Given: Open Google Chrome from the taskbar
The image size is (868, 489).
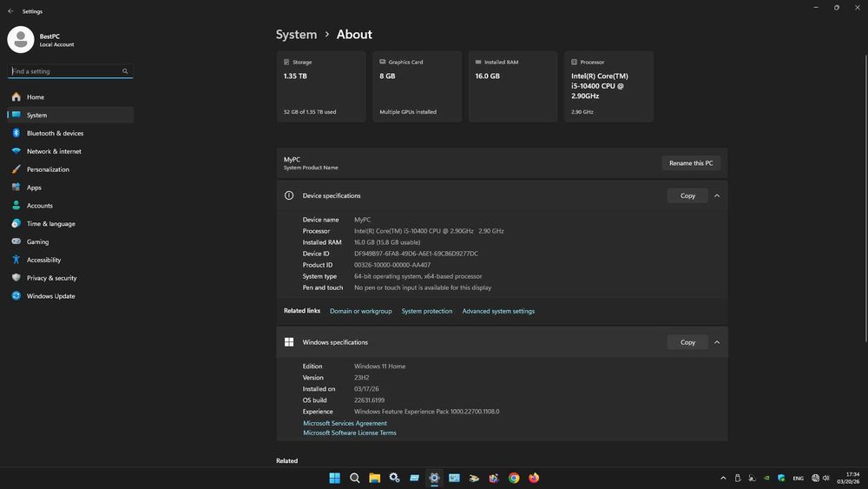Looking at the screenshot, I should pos(514,478).
